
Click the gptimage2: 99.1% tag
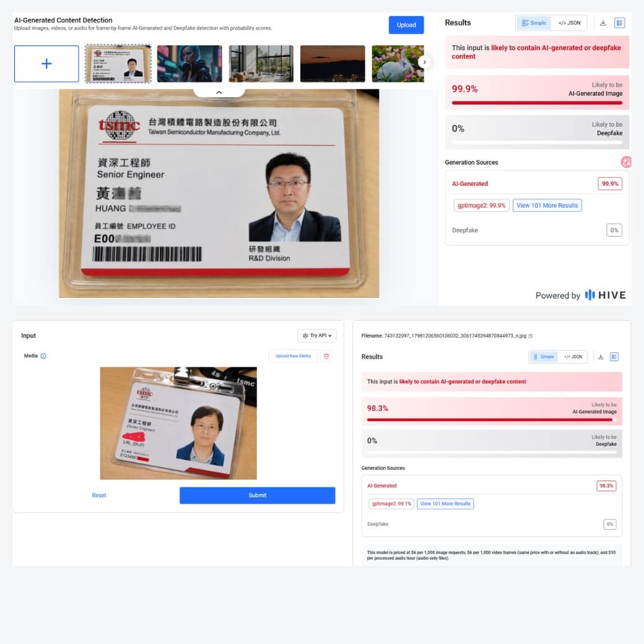[391, 503]
